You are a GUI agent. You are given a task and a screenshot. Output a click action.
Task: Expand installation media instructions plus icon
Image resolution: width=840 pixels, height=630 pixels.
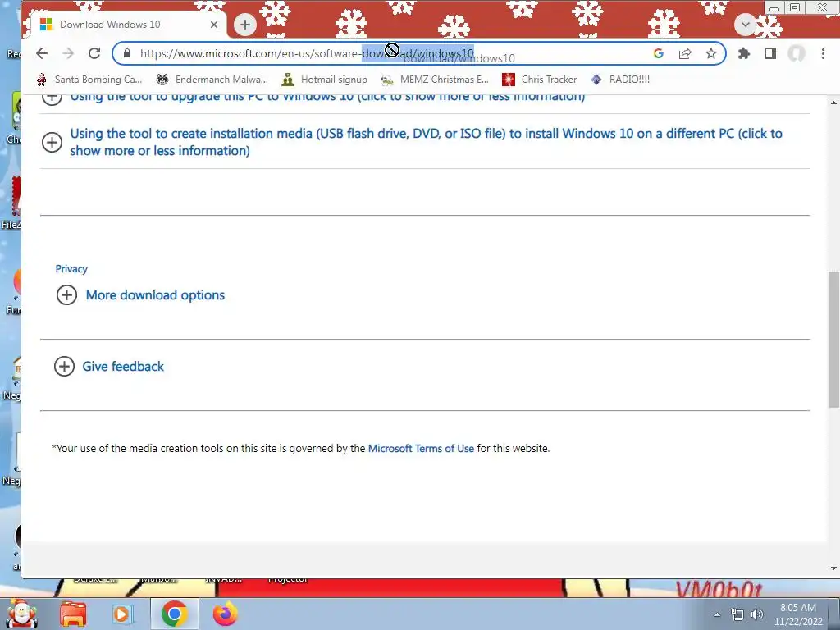52,142
